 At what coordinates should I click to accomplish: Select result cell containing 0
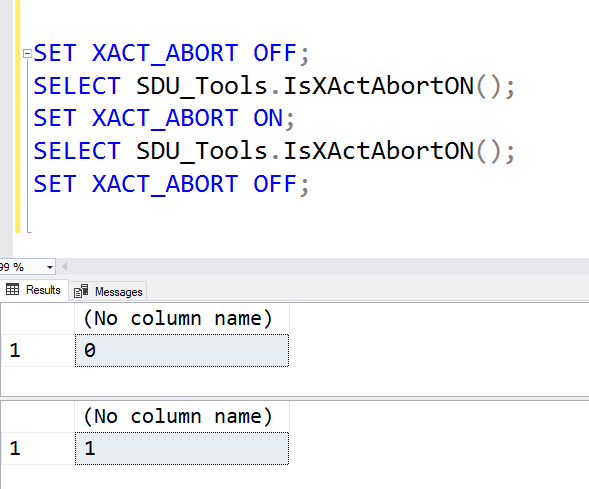182,350
